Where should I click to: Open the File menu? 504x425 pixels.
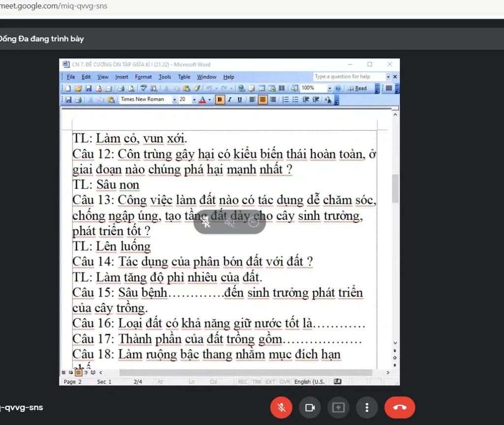[x=71, y=77]
